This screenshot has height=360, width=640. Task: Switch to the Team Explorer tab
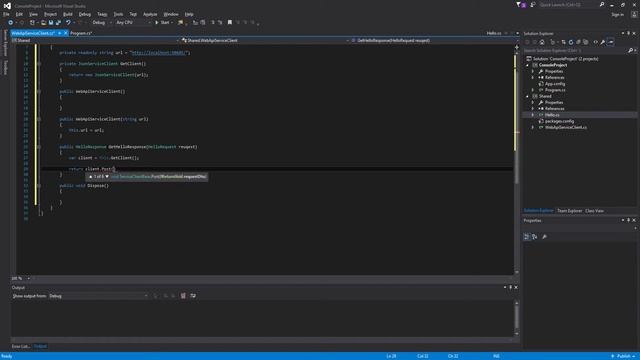pos(569,211)
